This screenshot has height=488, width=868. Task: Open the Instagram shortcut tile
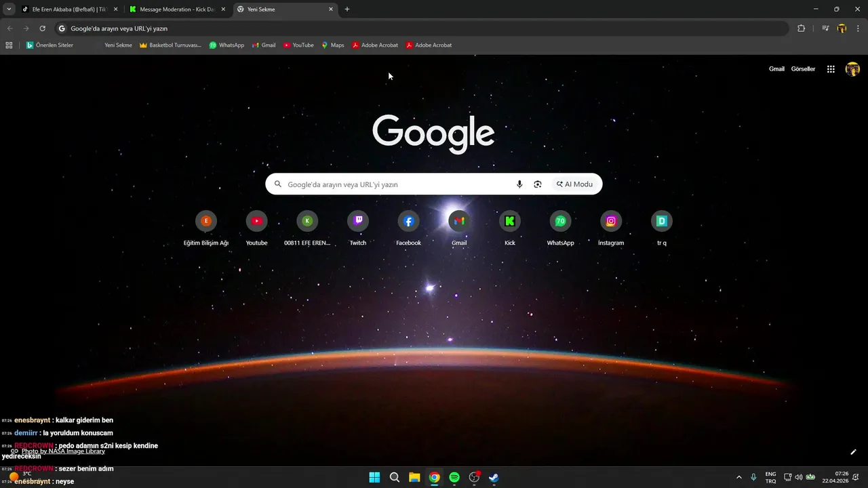611,228
